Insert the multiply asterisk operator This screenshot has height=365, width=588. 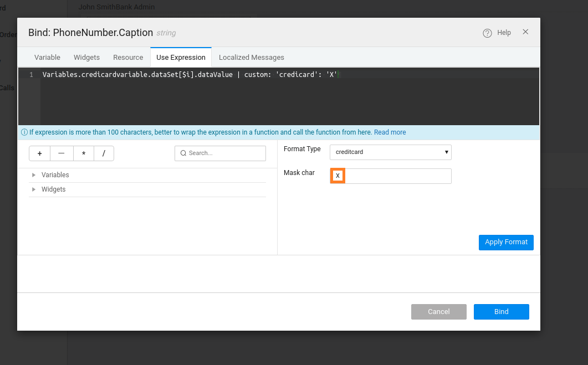(83, 153)
